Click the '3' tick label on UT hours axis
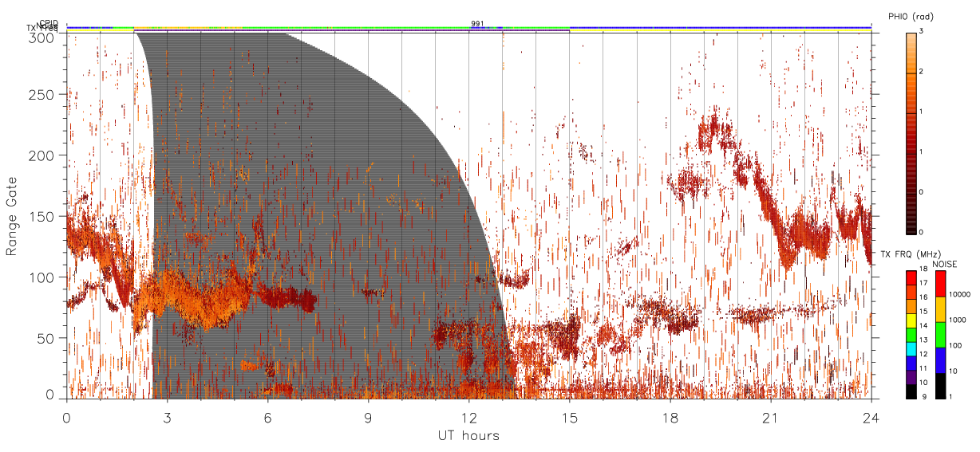 [x=167, y=417]
